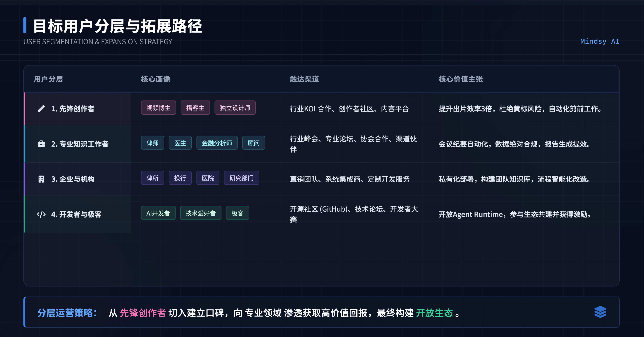
Task: Select row two, 专业知识工作者
Action: (x=80, y=144)
